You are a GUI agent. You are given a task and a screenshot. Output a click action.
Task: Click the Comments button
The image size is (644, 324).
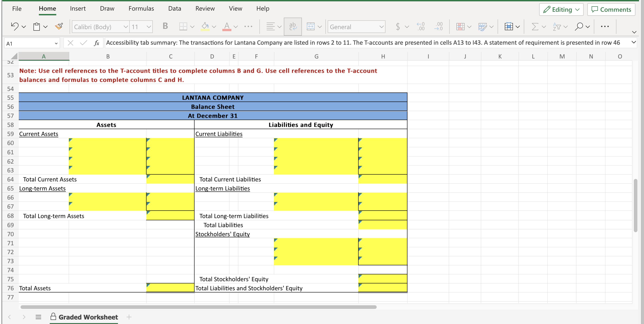(611, 9)
